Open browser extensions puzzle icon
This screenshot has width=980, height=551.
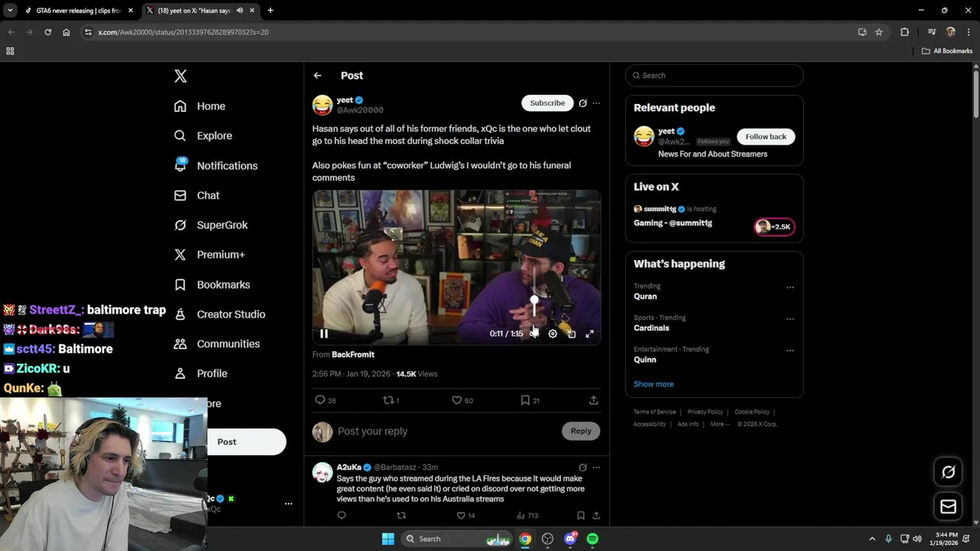(905, 32)
